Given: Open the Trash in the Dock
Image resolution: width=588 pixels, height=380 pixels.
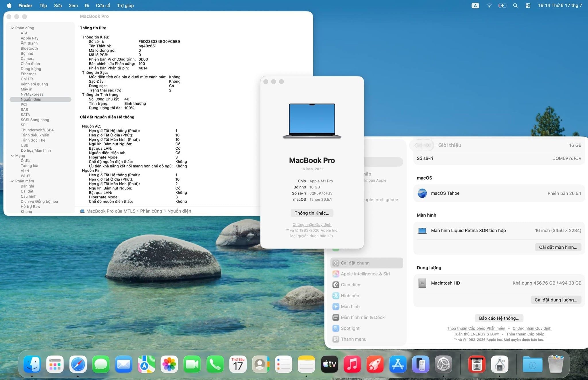Looking at the screenshot, I should pyautogui.click(x=556, y=364).
